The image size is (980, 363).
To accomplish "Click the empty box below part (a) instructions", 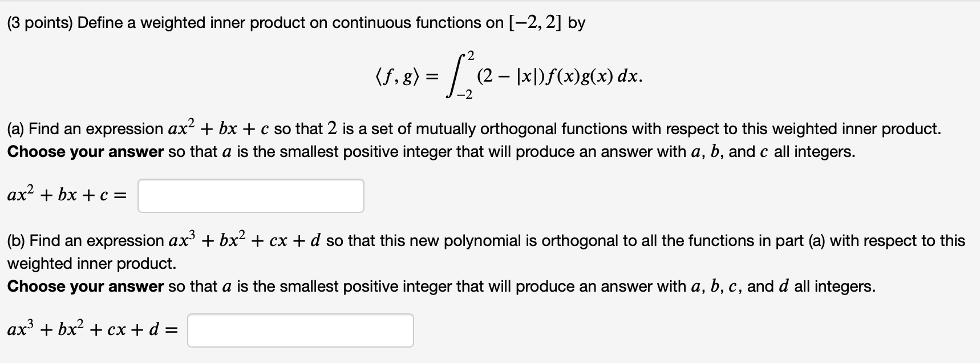I will click(x=251, y=196).
